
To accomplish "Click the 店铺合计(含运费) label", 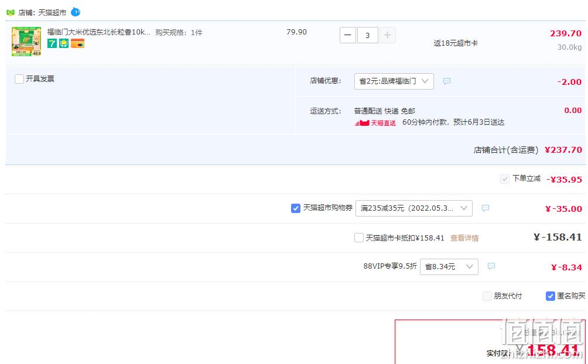I will [x=506, y=150].
